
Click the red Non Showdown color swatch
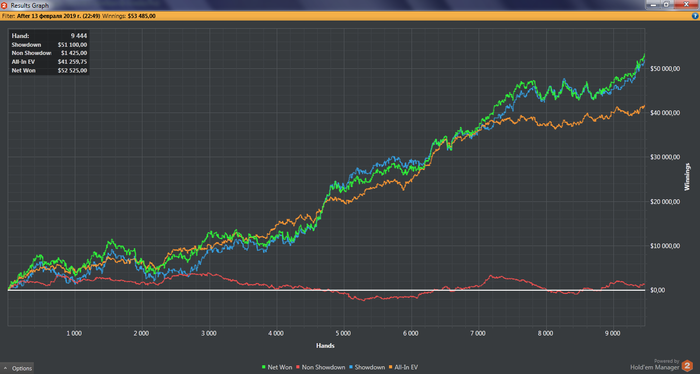[298, 367]
